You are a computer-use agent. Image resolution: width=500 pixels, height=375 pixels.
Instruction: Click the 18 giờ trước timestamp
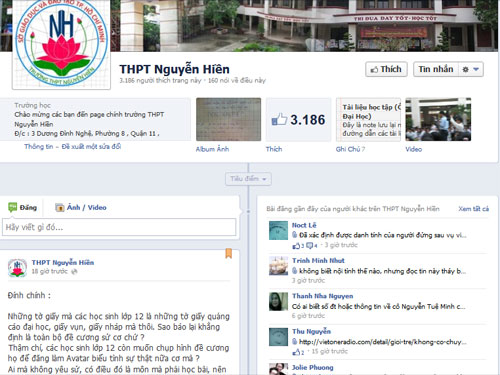(49, 271)
